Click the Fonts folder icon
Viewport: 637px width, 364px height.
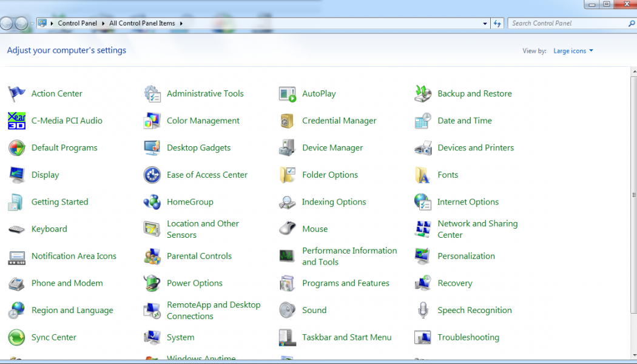pyautogui.click(x=422, y=175)
